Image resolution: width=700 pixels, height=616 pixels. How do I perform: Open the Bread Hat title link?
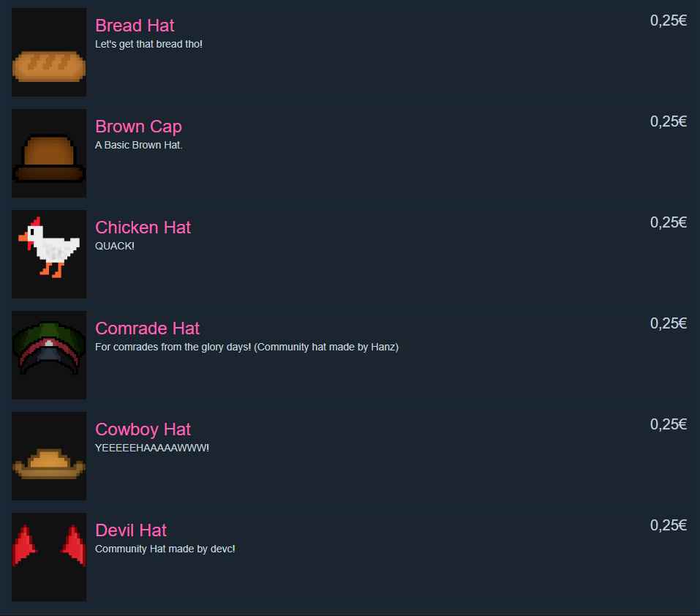pos(135,26)
